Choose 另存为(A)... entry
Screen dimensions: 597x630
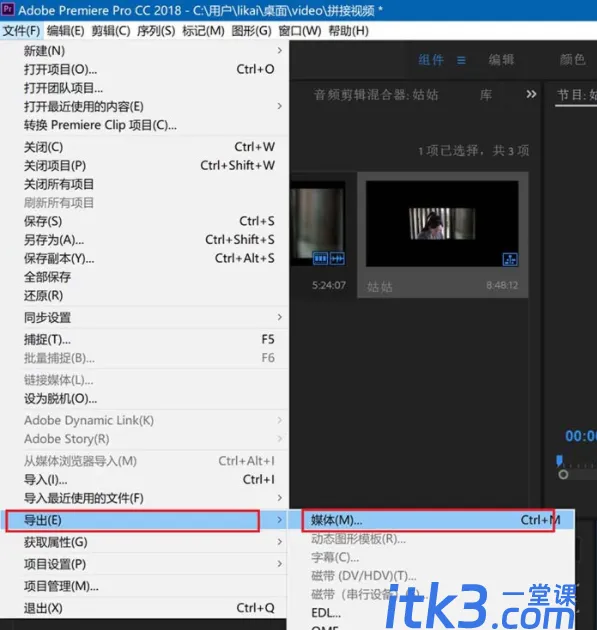tap(145, 239)
